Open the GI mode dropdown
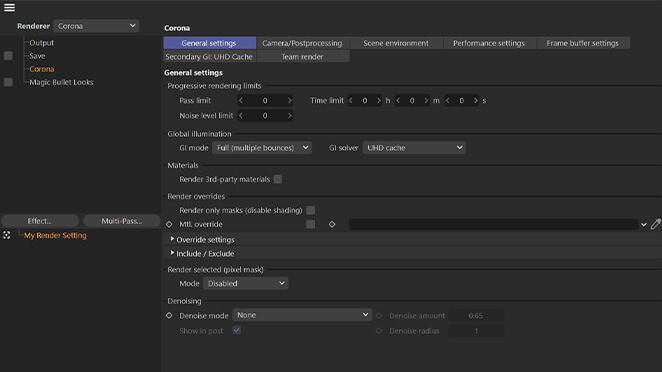662x372 pixels. click(x=262, y=148)
